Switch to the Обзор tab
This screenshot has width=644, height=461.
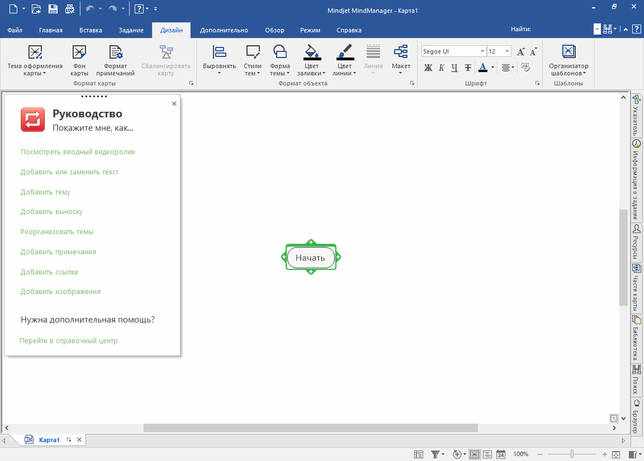pyautogui.click(x=274, y=30)
